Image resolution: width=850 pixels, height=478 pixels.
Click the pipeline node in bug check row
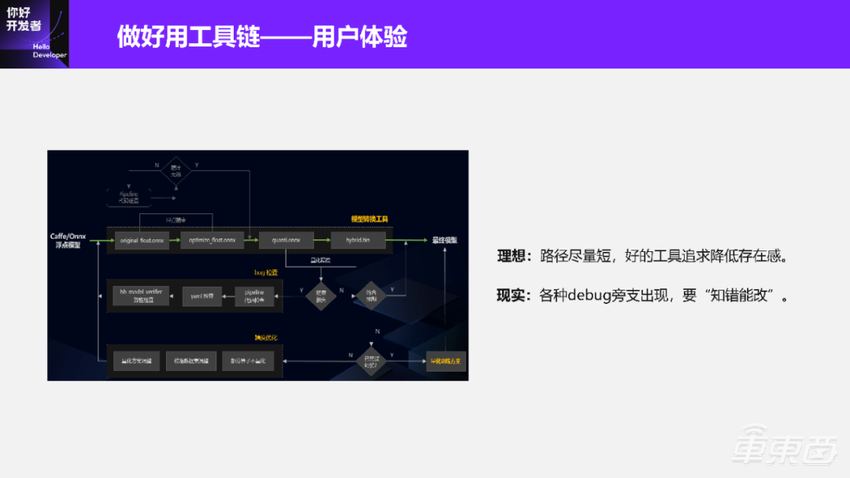[x=255, y=295]
